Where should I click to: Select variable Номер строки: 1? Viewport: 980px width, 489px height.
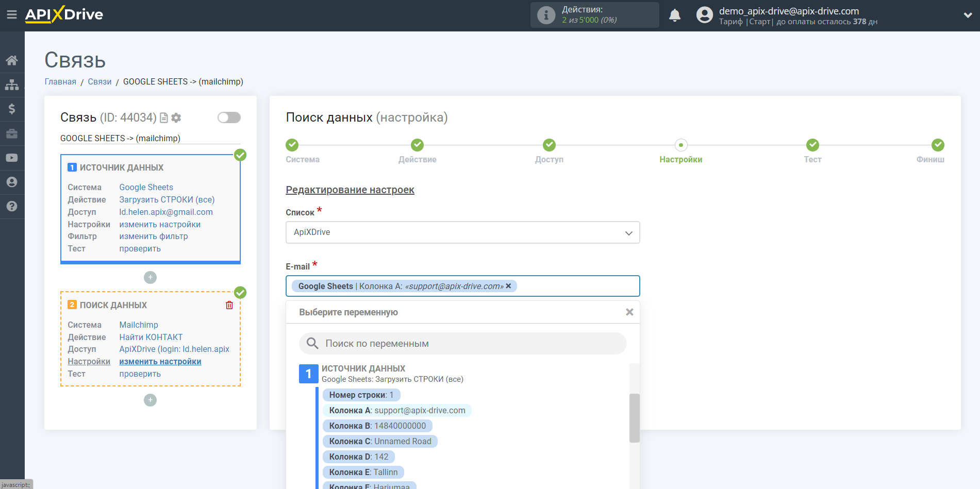pyautogui.click(x=361, y=395)
